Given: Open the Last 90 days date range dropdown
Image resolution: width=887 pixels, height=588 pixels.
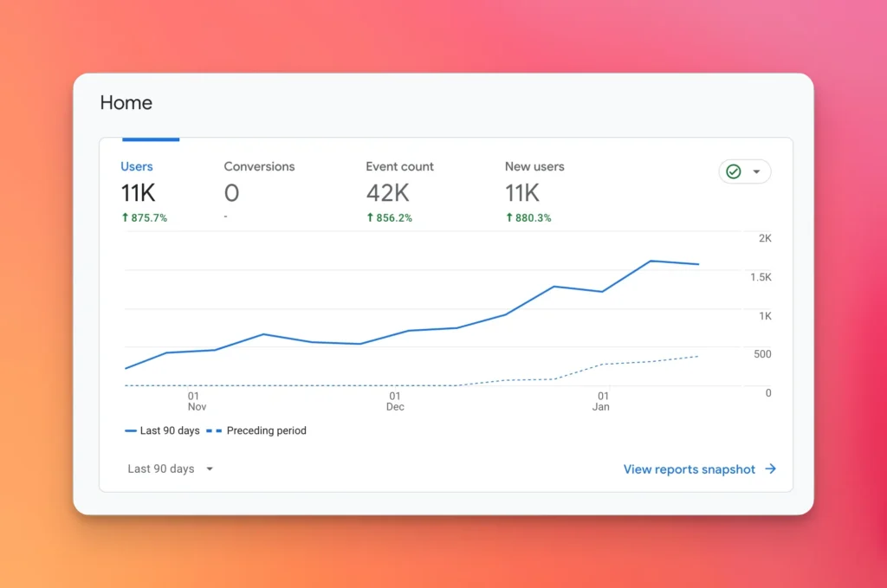Looking at the screenshot, I should [162, 468].
